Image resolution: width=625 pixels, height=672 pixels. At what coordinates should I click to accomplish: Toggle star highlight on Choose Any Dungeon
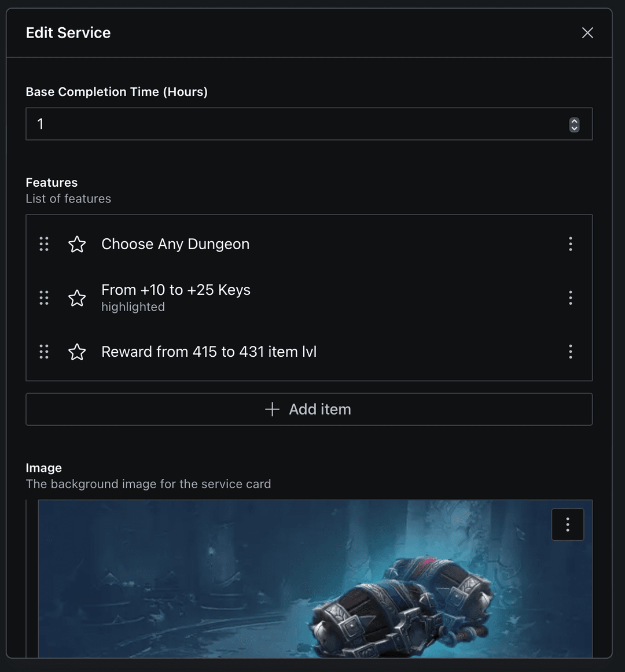(x=77, y=244)
